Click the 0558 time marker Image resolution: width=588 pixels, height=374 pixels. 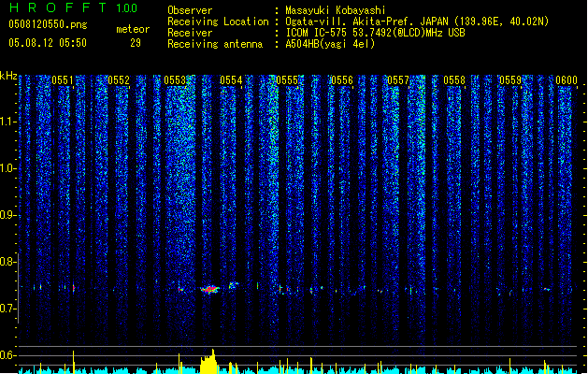[x=454, y=80]
